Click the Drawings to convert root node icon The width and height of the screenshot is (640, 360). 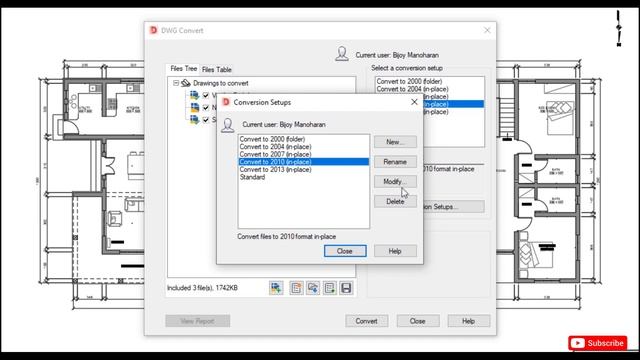coord(186,83)
